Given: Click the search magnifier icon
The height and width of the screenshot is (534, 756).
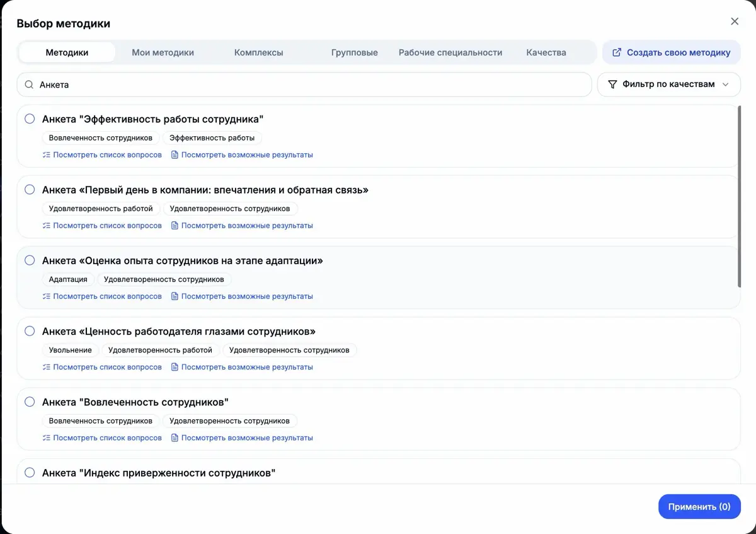Looking at the screenshot, I should (x=29, y=84).
